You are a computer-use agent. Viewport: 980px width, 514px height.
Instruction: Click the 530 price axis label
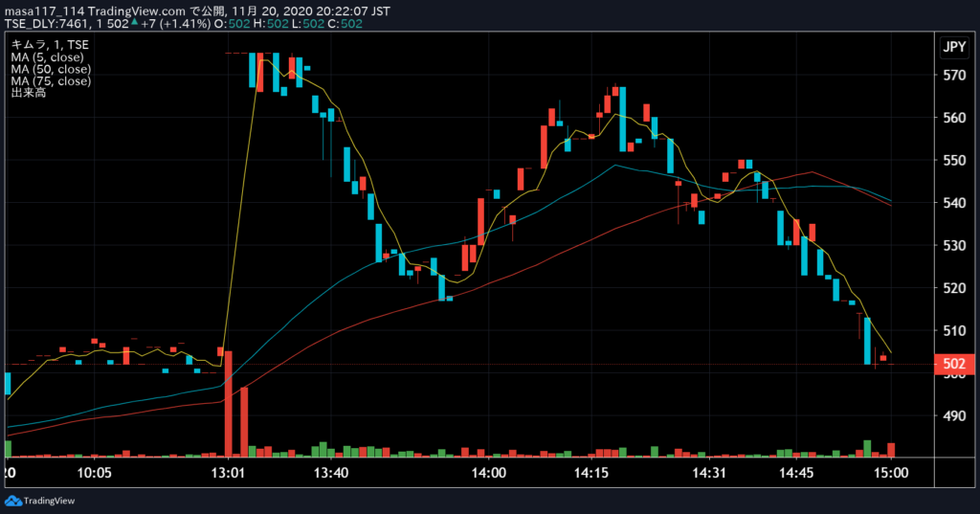click(954, 245)
